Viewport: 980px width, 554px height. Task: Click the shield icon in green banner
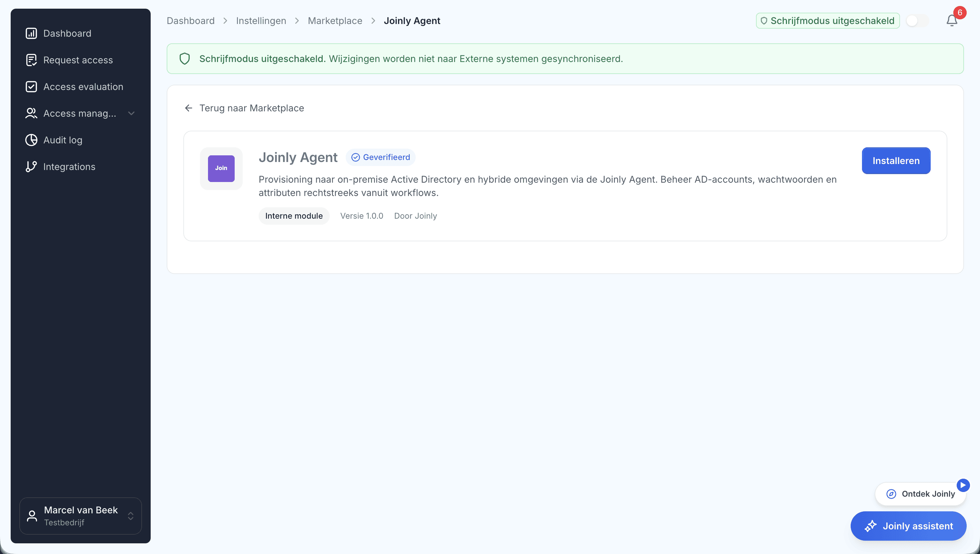coord(185,59)
